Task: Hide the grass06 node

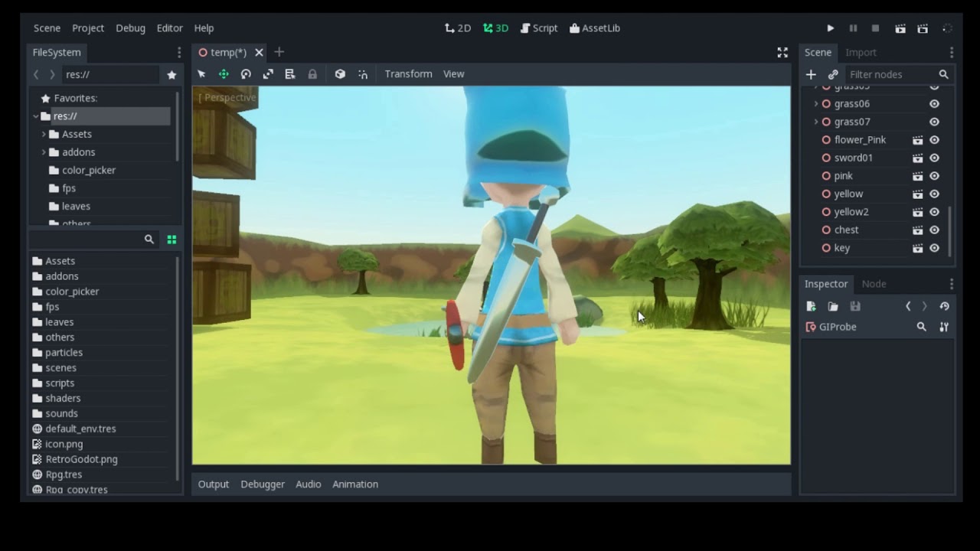Action: 934,104
